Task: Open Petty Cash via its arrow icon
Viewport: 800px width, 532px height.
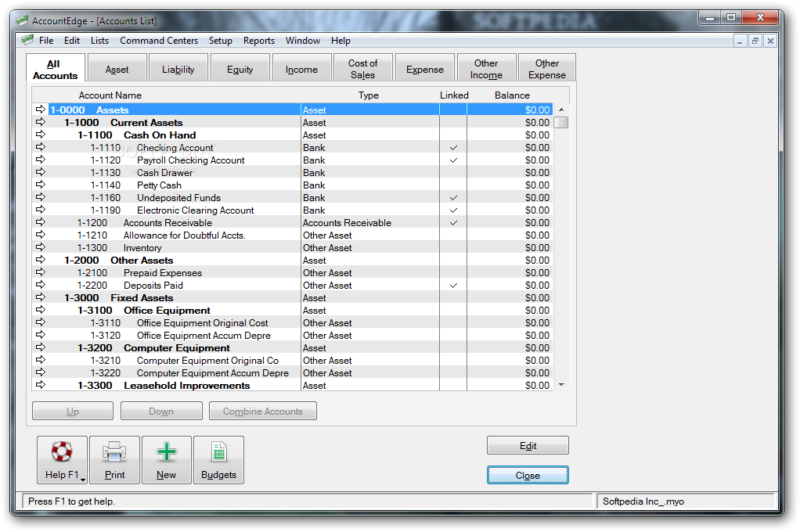Action: (41, 184)
